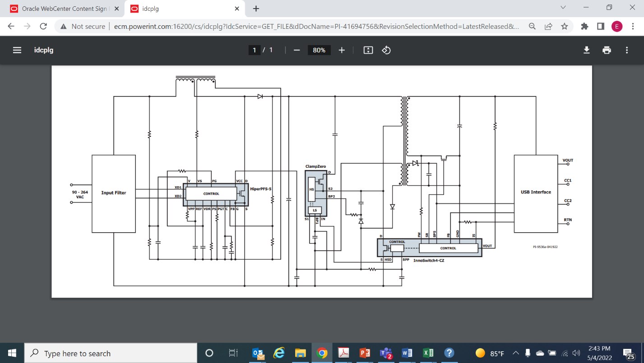The image size is (644, 363).
Task: Open the Chrome extensions puzzle icon
Action: coord(585,26)
